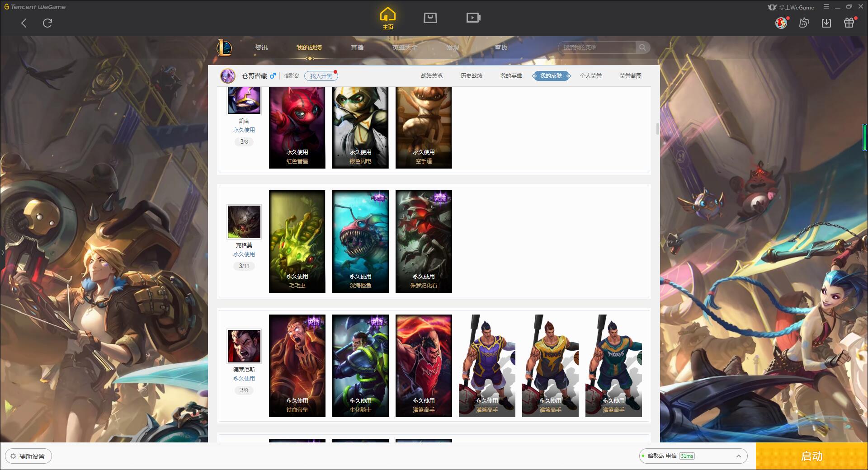The width and height of the screenshot is (868, 470).
Task: Click the page scrollbar thumb
Action: pyautogui.click(x=657, y=128)
